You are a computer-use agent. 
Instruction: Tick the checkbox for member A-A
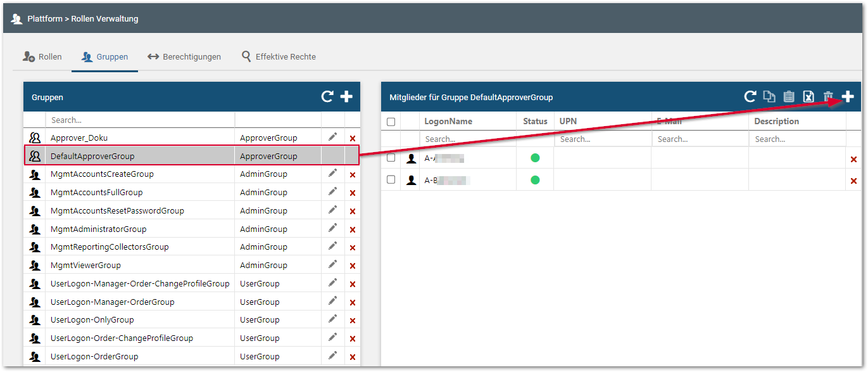pyautogui.click(x=391, y=158)
